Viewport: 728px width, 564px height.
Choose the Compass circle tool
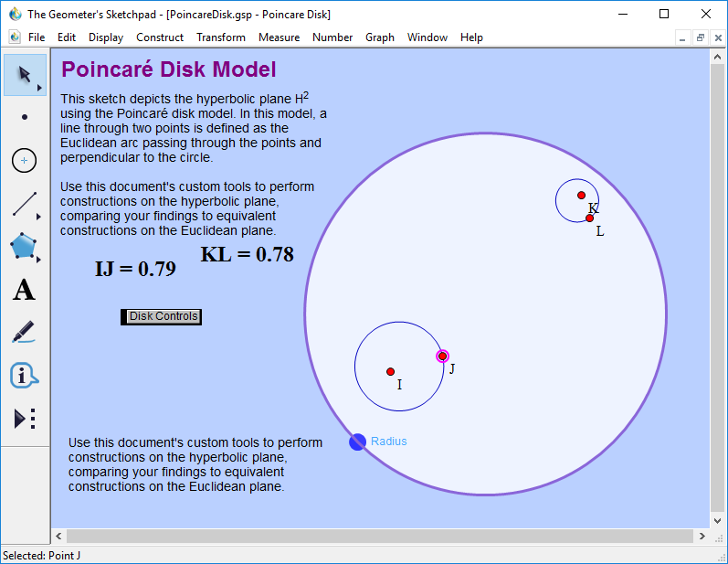click(25, 161)
